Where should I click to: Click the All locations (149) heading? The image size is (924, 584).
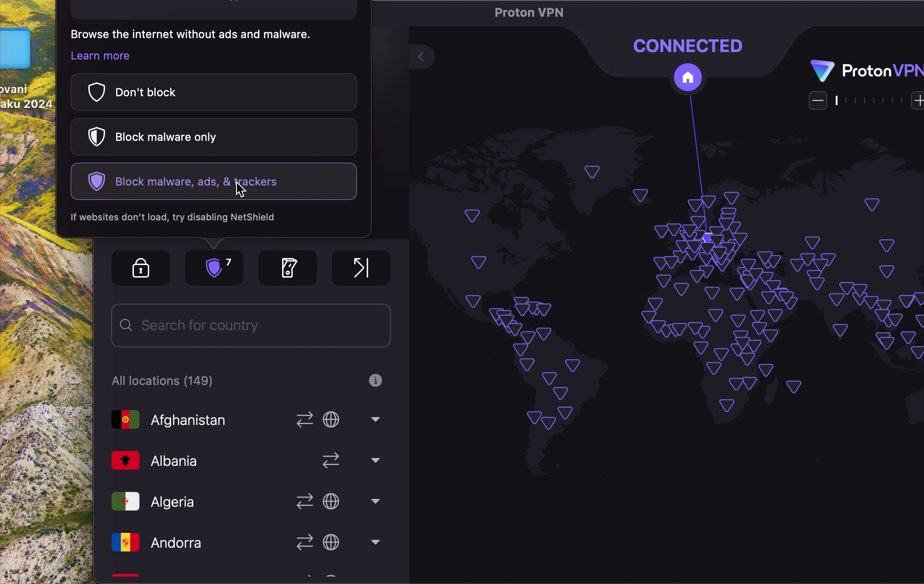[x=162, y=381]
